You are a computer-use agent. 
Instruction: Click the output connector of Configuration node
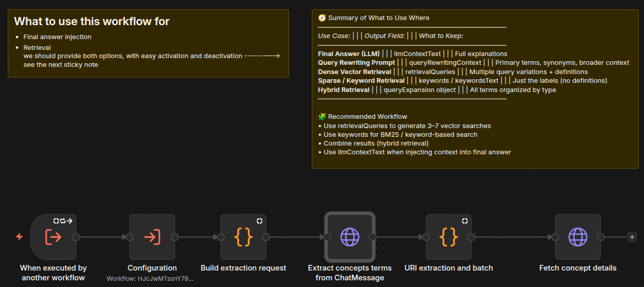coord(175,237)
